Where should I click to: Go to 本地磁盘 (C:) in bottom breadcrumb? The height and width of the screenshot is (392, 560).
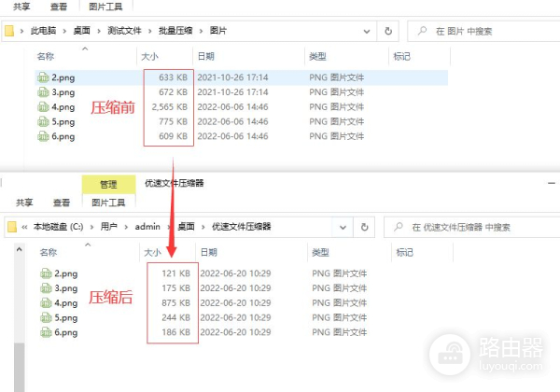point(58,227)
